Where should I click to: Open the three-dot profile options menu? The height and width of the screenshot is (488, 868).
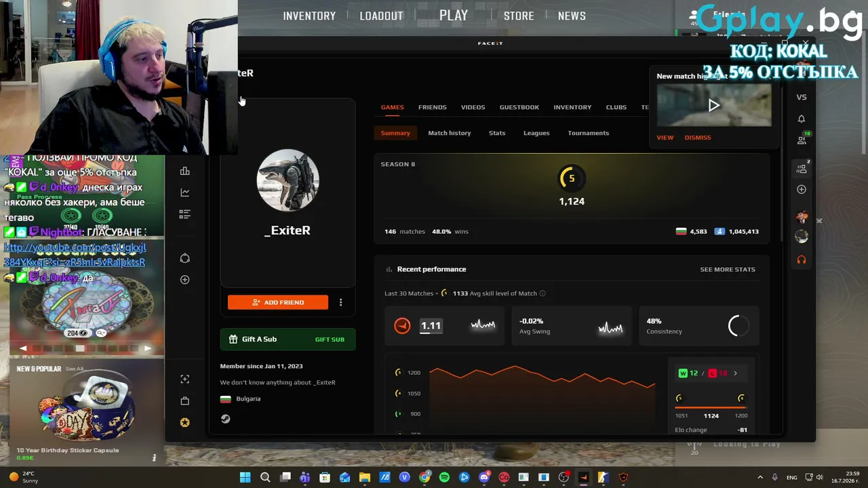tap(340, 302)
